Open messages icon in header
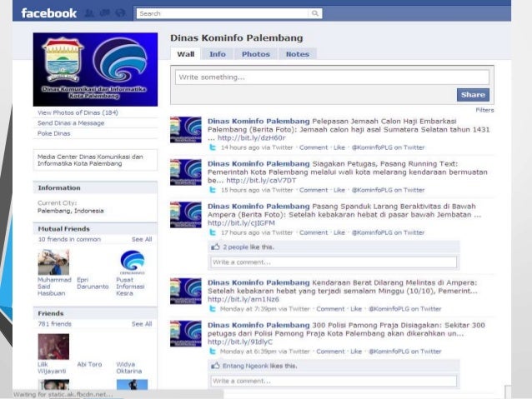Image resolution: width=532 pixels, height=399 pixels. click(x=105, y=13)
